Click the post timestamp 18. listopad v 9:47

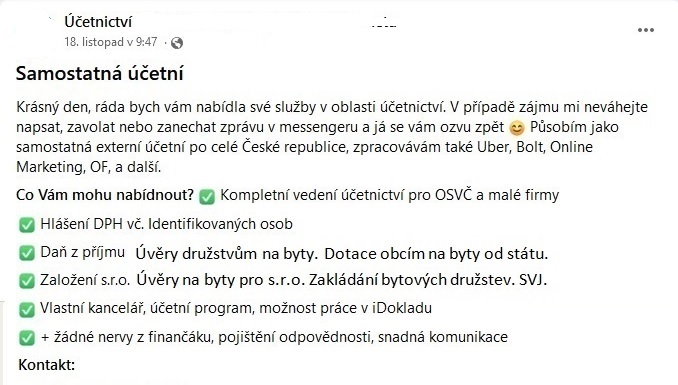(111, 42)
